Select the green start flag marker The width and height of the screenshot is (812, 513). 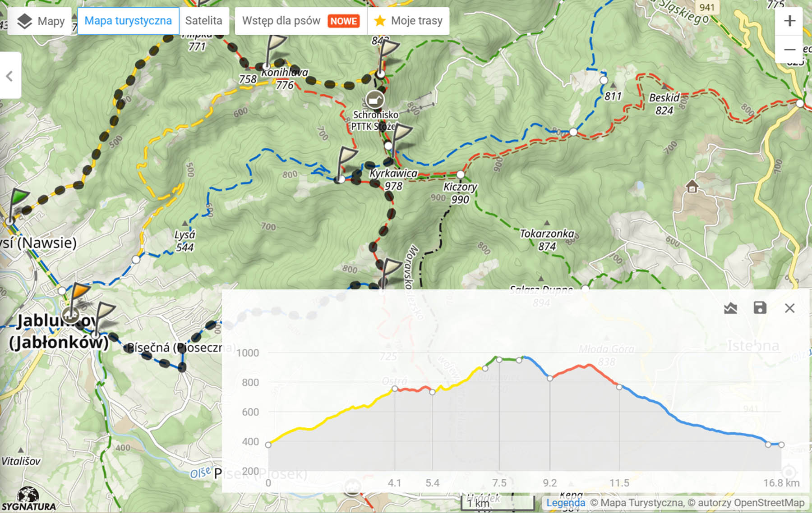(18, 198)
